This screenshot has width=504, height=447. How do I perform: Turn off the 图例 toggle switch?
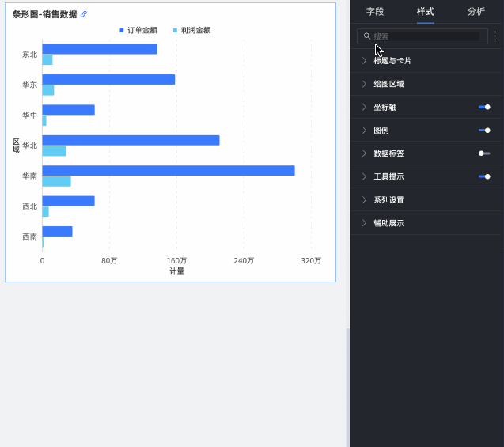pos(484,130)
